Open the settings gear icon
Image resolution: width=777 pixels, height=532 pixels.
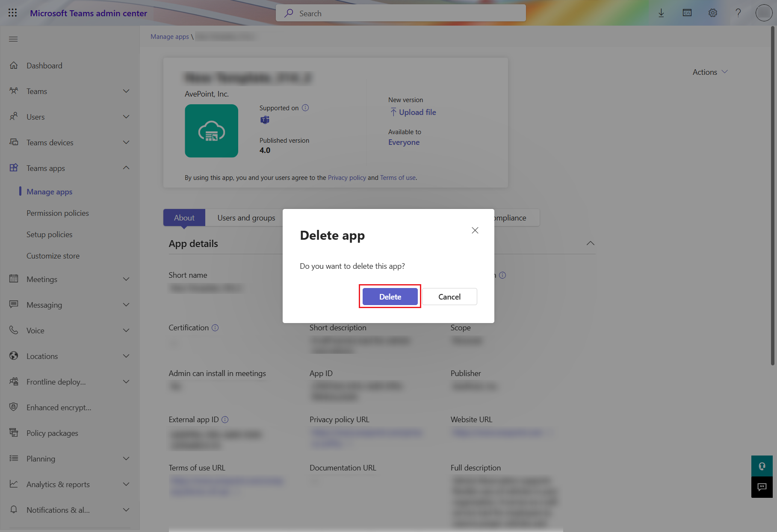(x=712, y=13)
